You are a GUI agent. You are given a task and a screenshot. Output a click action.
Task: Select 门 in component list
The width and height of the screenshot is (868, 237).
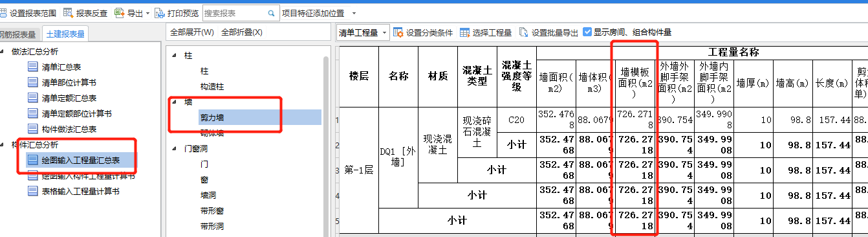coord(204,164)
